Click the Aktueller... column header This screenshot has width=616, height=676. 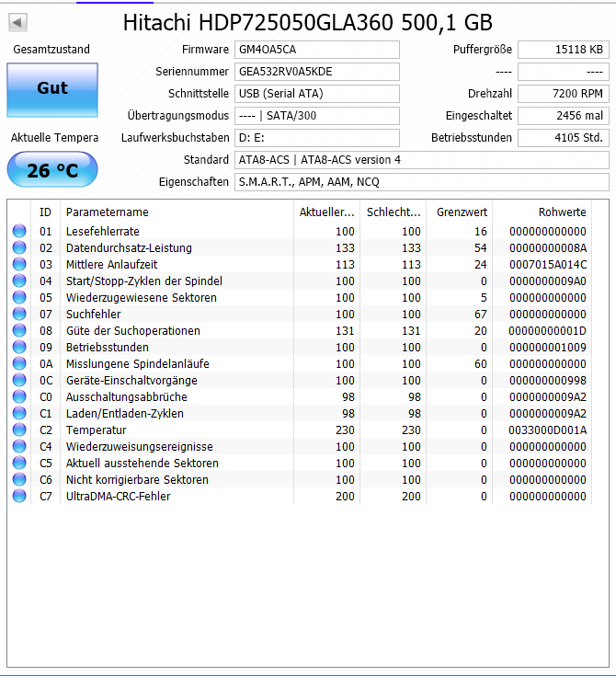click(x=326, y=212)
